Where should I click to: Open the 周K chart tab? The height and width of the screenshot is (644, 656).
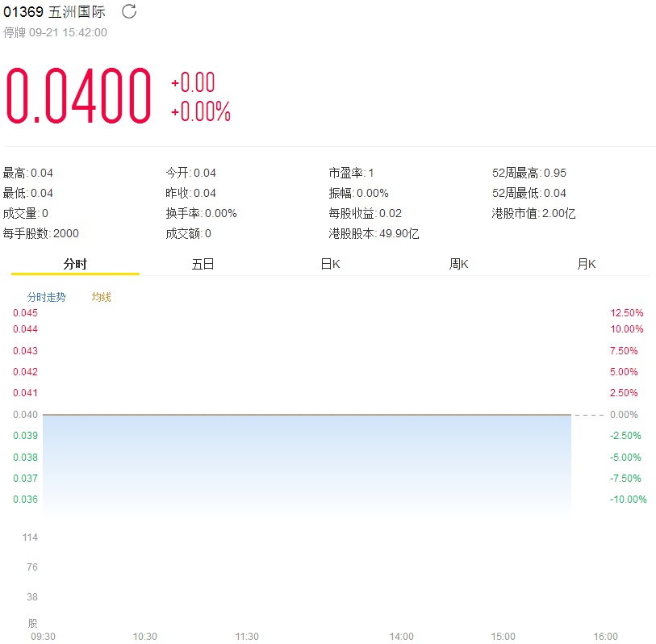pos(458,264)
